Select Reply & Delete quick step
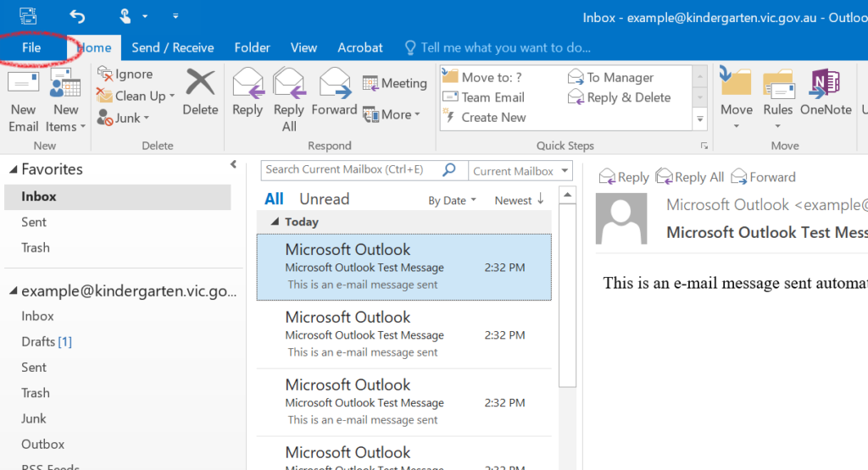Viewport: 868px width, 470px height. tap(619, 97)
